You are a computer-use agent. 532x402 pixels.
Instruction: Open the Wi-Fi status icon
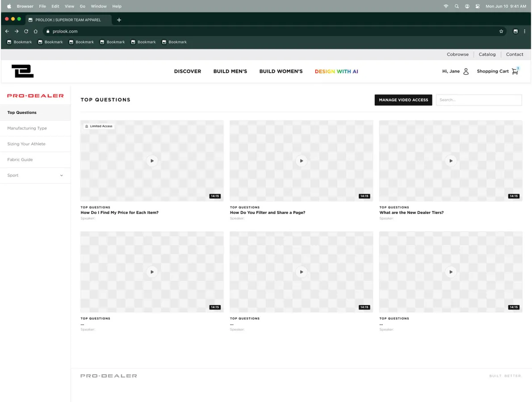446,6
